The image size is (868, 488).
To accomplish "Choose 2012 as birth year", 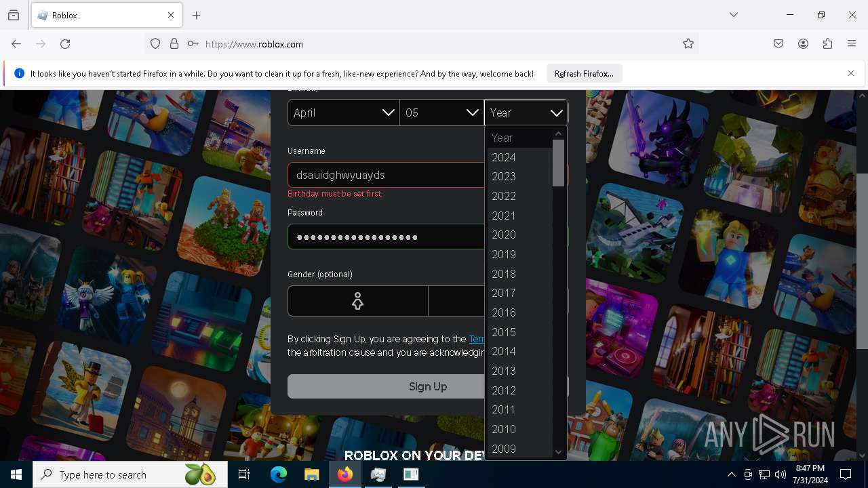I will point(519,390).
